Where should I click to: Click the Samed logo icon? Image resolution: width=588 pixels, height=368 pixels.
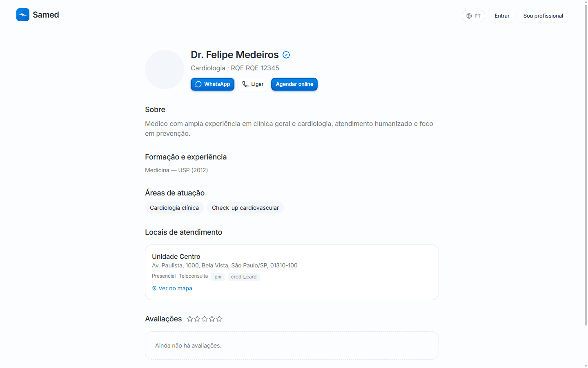point(23,15)
